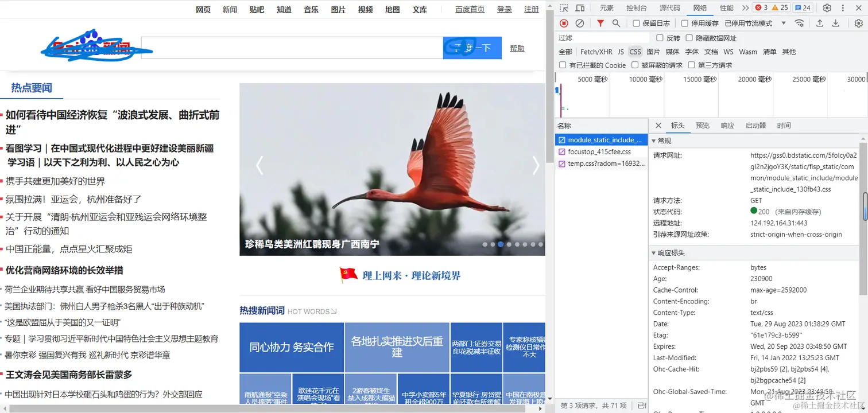
Task: Filter requests by 字体 fonts
Action: (x=692, y=52)
